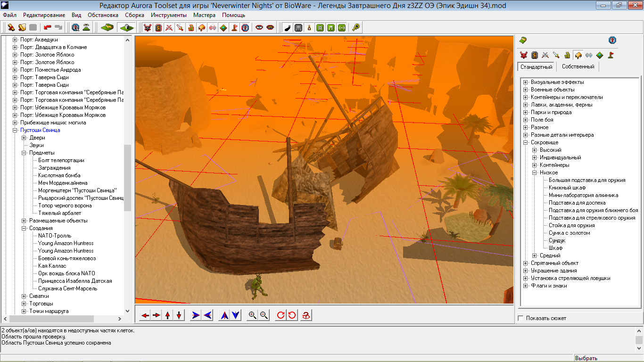
Task: Click left tree horizontal scrollbar right arrow
Action: 120,319
